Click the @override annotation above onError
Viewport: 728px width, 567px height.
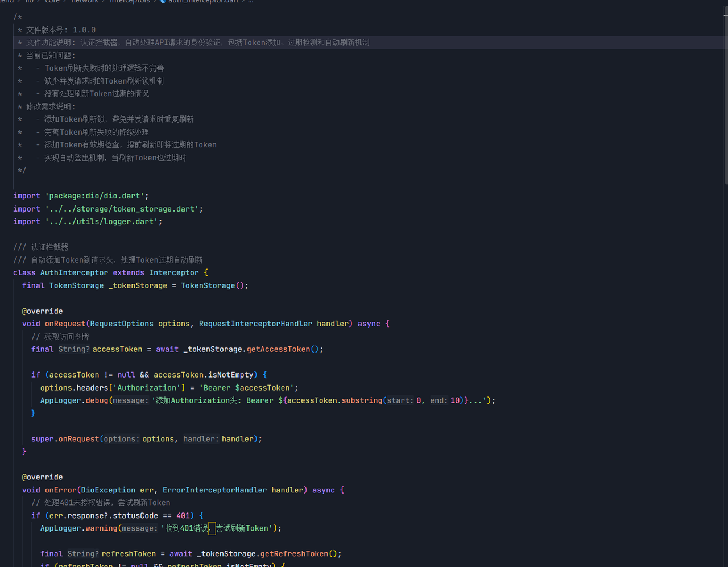click(43, 477)
